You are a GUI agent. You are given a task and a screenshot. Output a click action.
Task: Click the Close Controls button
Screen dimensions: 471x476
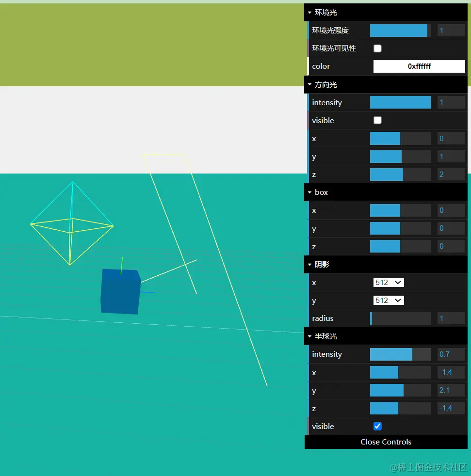[x=386, y=442]
